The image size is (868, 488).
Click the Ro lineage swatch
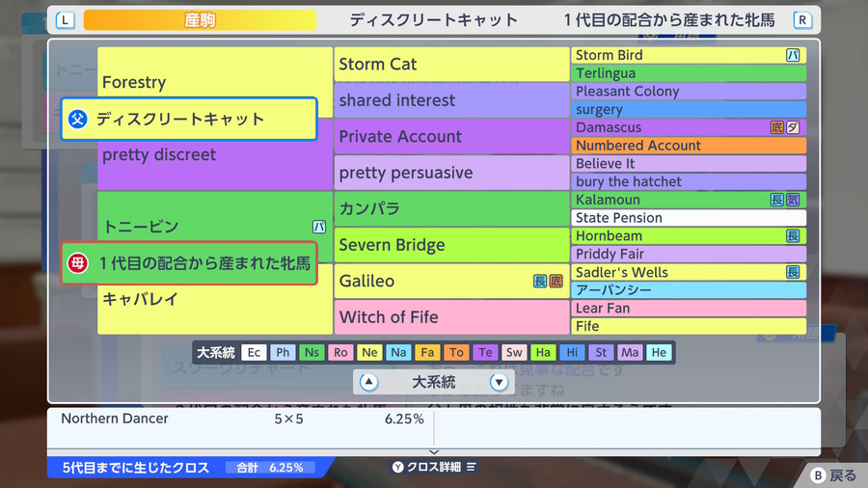[340, 352]
